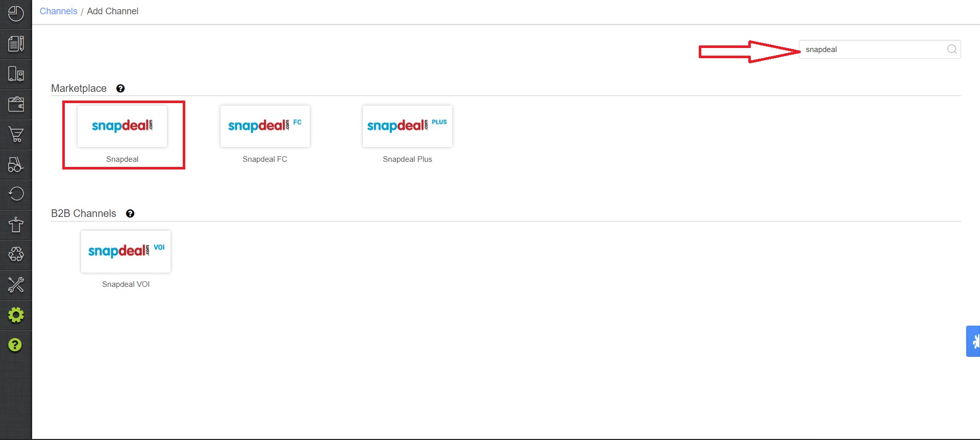Select the Snapdeal Plus logo tile
This screenshot has height=440, width=980.
[x=407, y=126]
